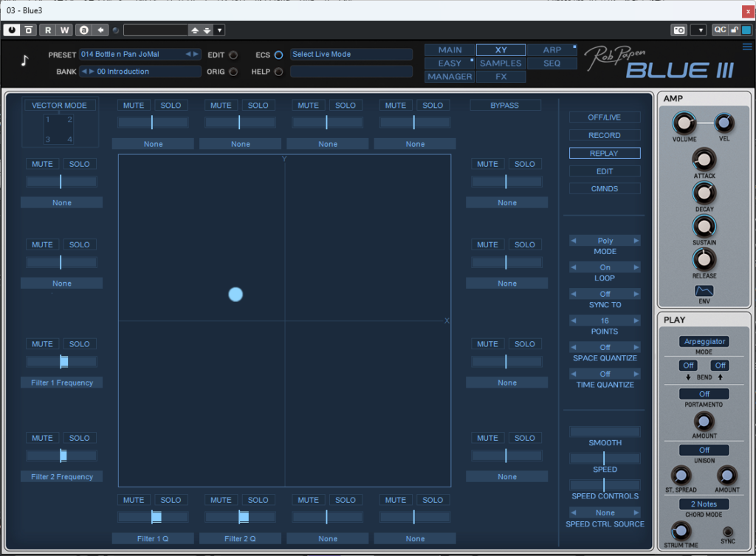Viewport: 756px width, 556px height.
Task: Click the CMNDS button
Action: click(604, 188)
